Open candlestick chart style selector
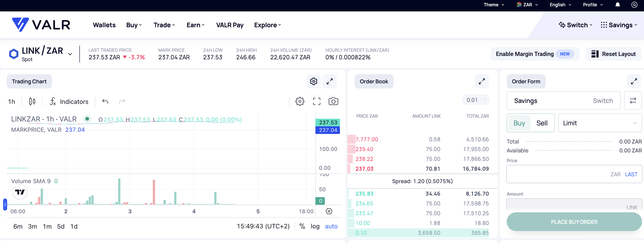644x244 pixels. coord(32,101)
